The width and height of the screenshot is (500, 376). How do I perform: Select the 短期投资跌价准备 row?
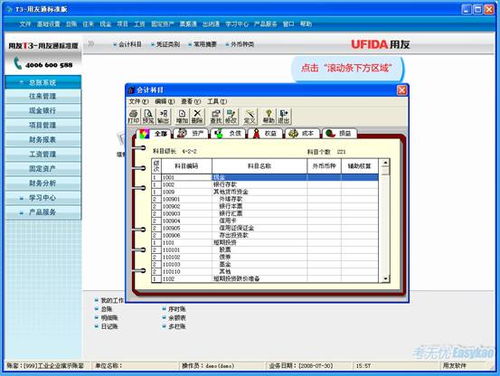(x=265, y=279)
